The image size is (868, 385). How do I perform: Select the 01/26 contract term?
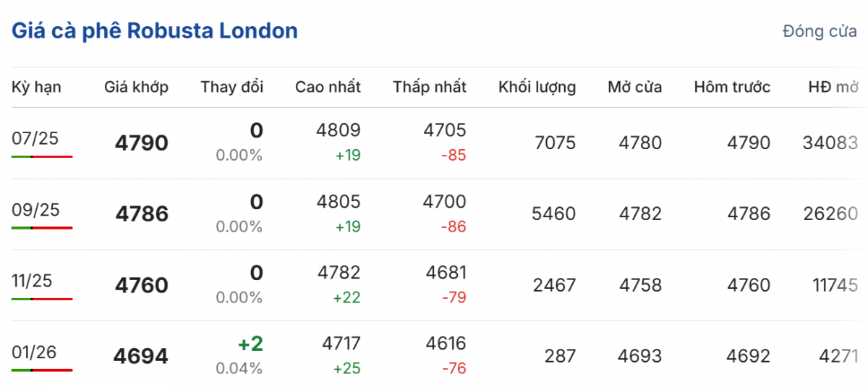[x=35, y=352]
